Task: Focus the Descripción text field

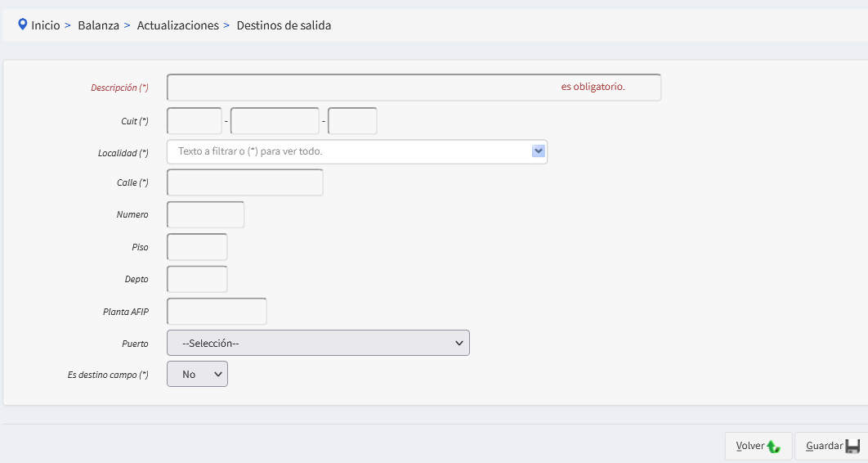Action: 360,88
